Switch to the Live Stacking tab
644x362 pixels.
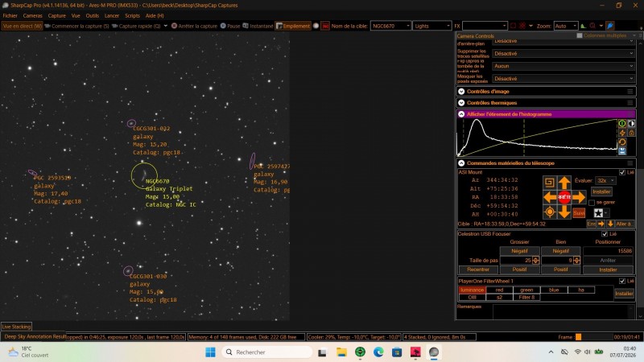pos(16,327)
